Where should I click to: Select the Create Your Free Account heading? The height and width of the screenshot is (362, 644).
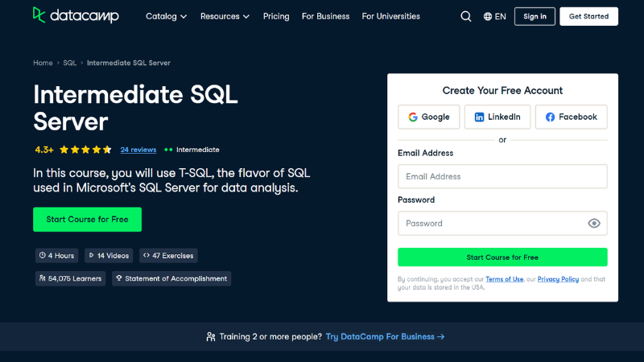[502, 90]
